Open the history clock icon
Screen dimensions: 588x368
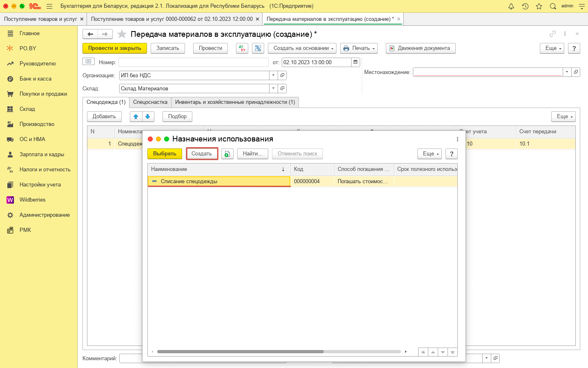pyautogui.click(x=525, y=6)
